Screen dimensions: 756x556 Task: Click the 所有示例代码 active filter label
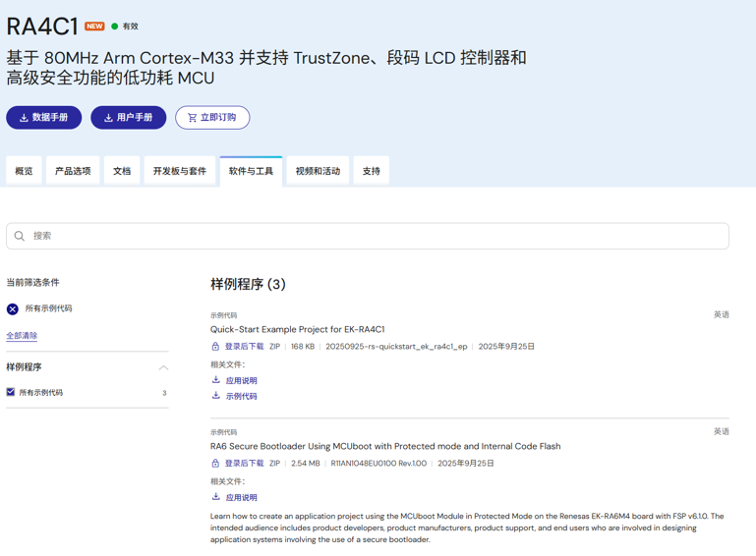(49, 308)
